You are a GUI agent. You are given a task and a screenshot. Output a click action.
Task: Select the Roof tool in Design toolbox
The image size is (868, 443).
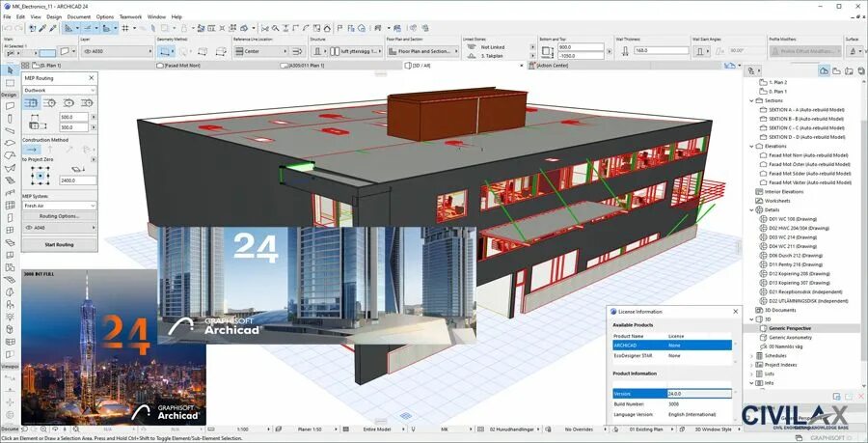point(10,155)
